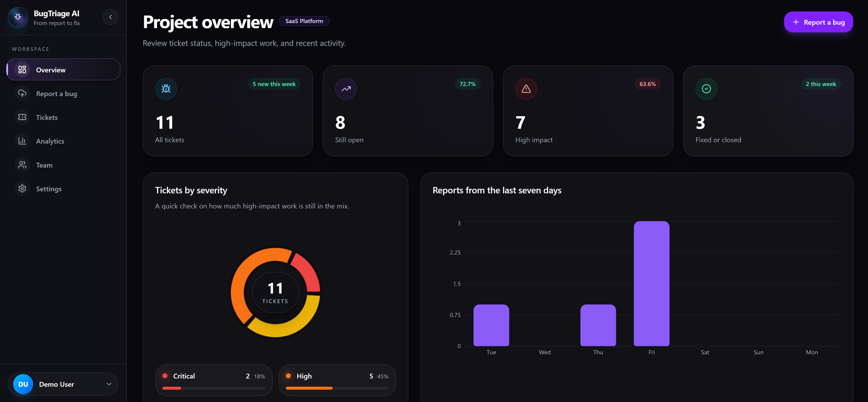
Task: Click the 63.6% badge
Action: pos(647,84)
